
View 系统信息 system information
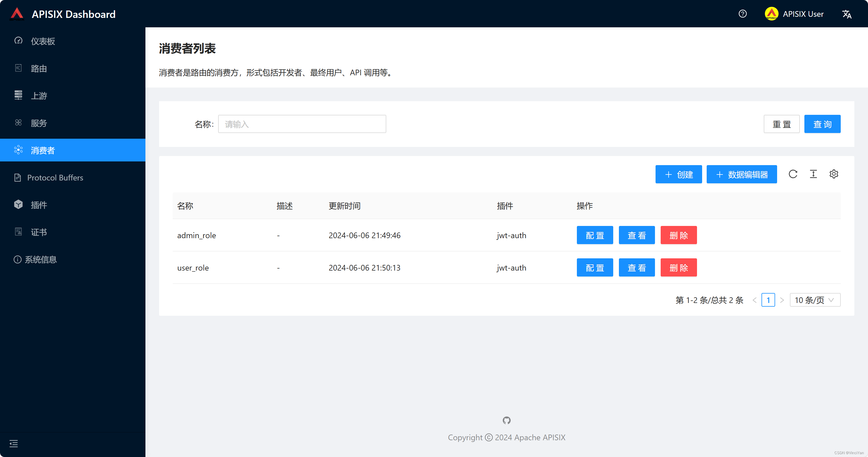click(42, 259)
